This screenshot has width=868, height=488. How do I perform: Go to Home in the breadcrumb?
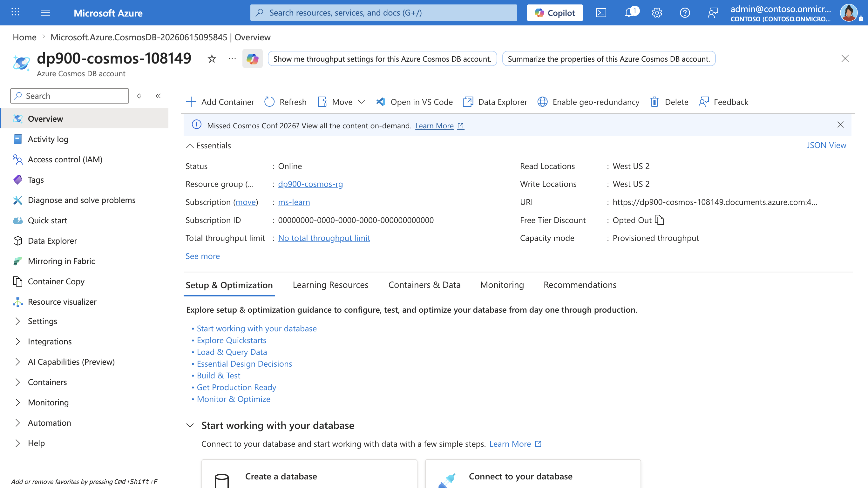24,37
